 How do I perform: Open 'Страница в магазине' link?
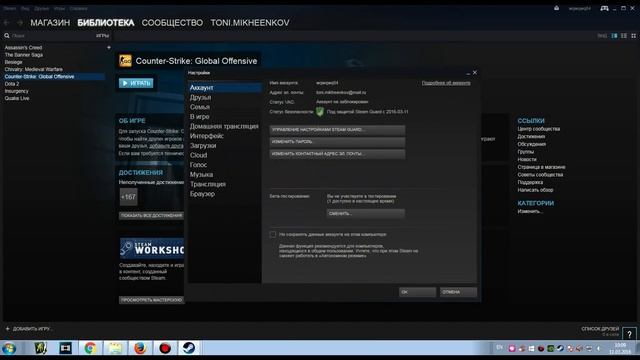(541, 167)
